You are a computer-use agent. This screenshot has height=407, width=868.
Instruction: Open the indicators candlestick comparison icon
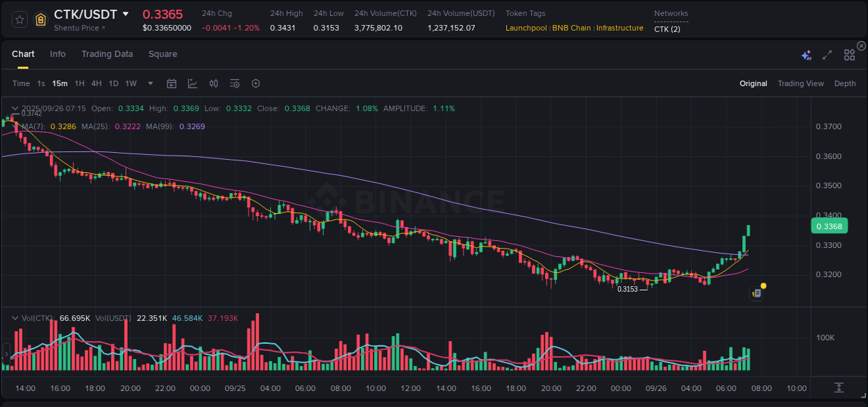click(x=213, y=83)
